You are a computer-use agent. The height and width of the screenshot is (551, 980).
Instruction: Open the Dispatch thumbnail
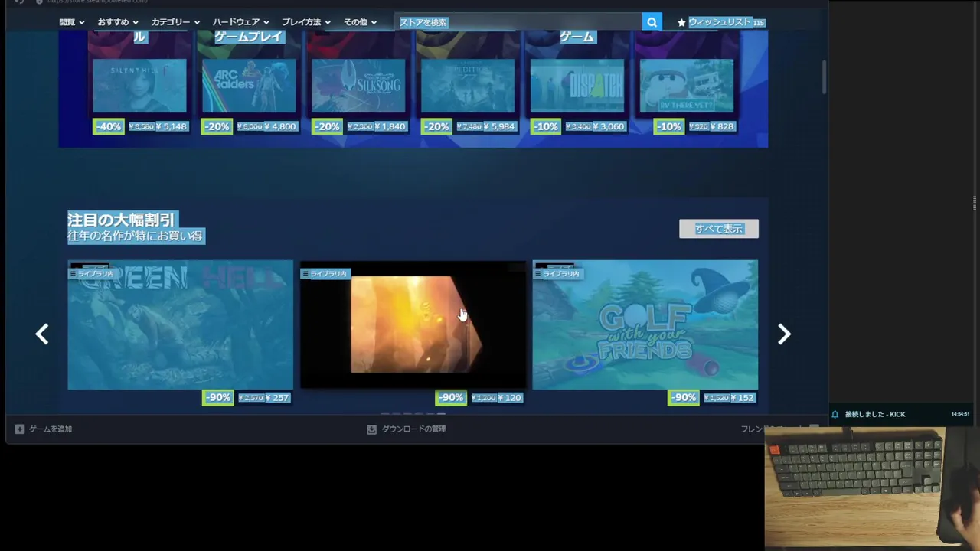(x=577, y=86)
